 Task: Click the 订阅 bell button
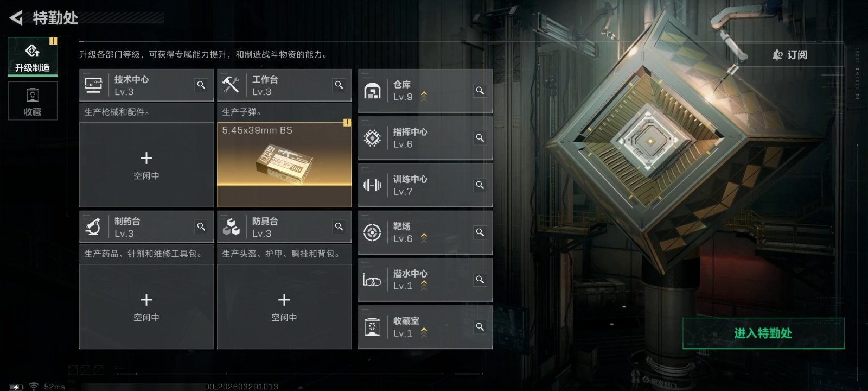point(790,55)
